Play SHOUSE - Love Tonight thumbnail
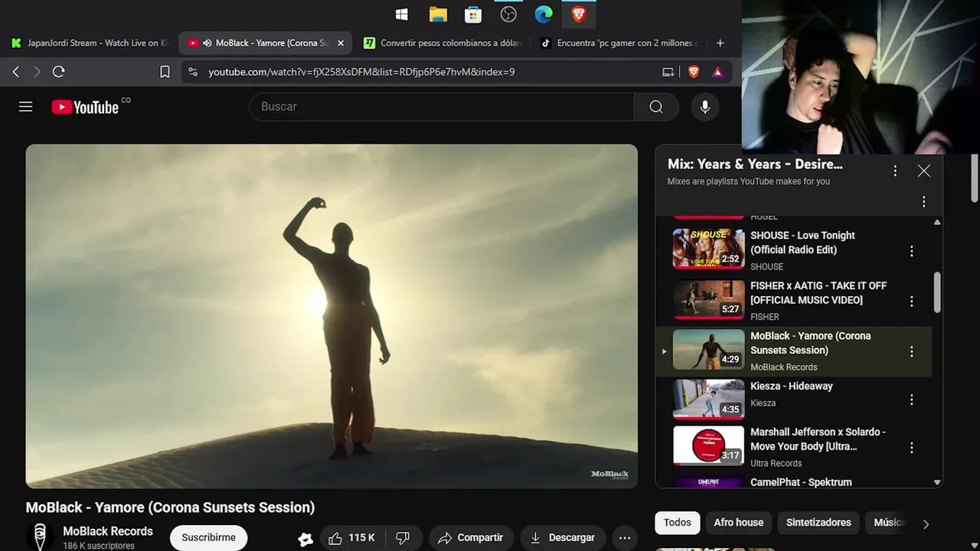The width and height of the screenshot is (980, 551). [x=708, y=249]
